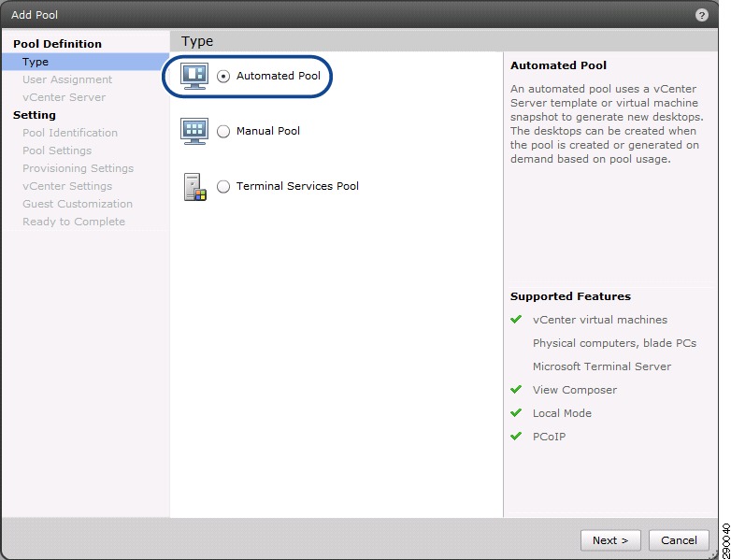
Task: Select the Manual Pool radio button
Action: (223, 132)
